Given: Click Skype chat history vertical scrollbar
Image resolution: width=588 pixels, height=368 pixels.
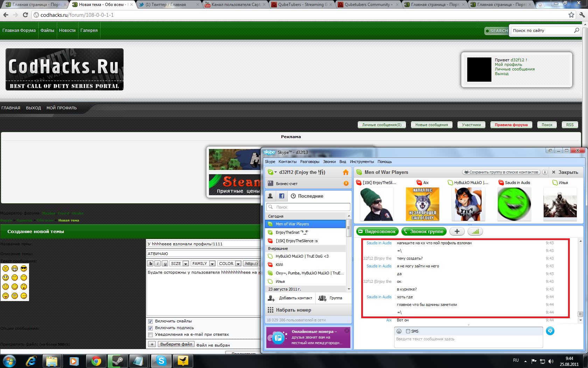Looking at the screenshot, I should point(580,280).
